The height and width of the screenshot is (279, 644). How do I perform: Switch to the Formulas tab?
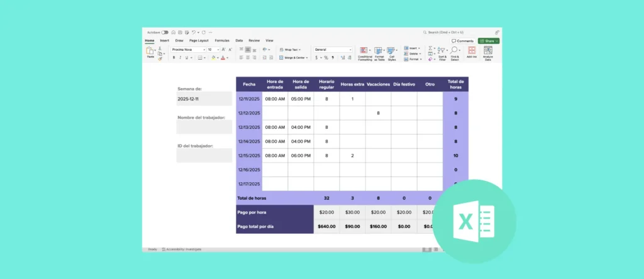coord(222,40)
